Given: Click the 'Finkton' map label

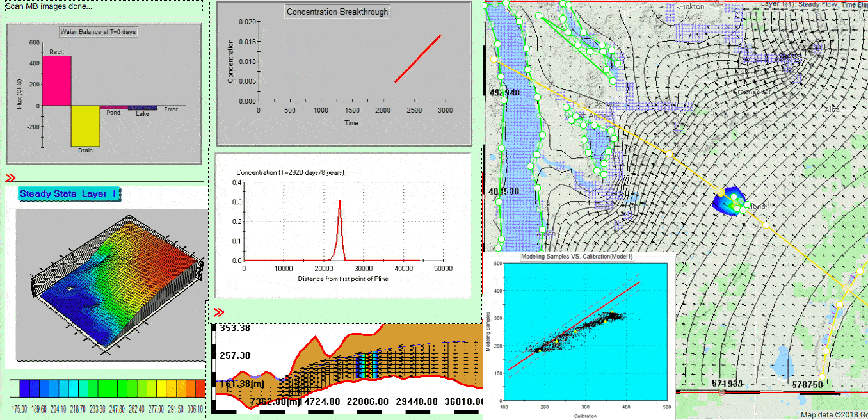Looking at the screenshot, I should (x=691, y=6).
